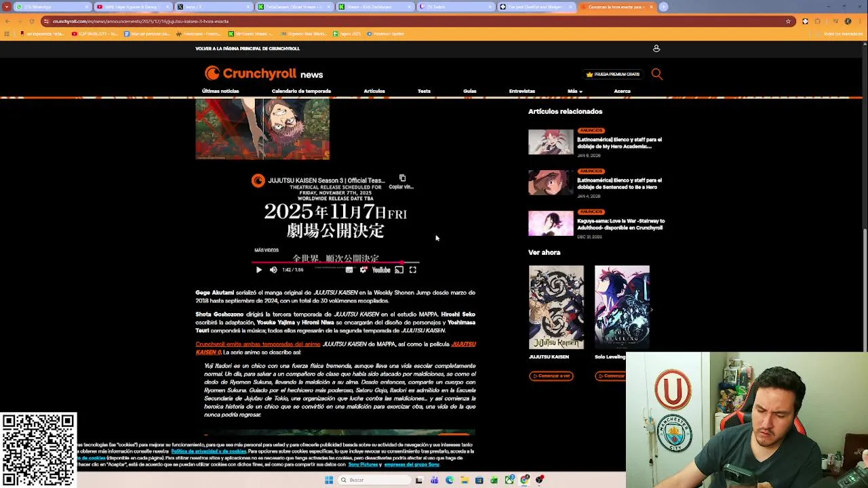This screenshot has height=488, width=868.
Task: Switch to the X browser tab
Action: click(x=214, y=7)
